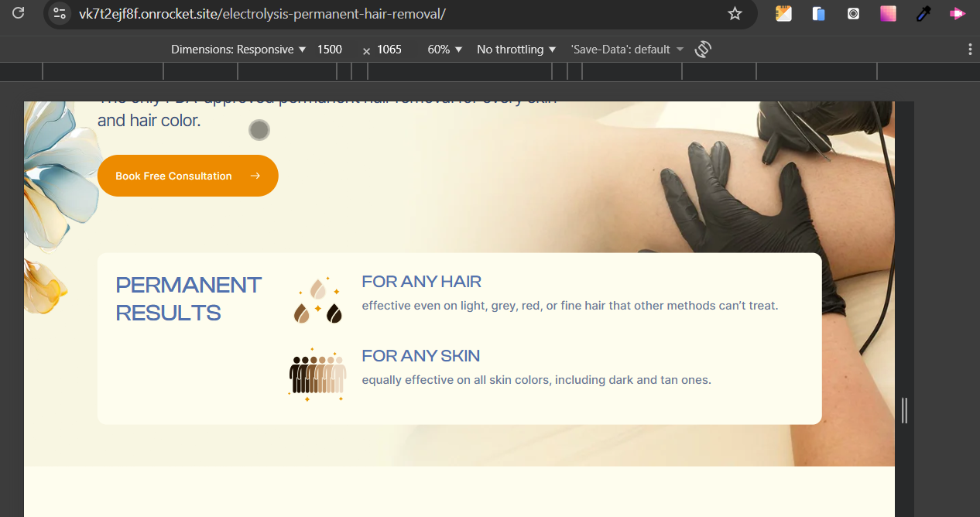This screenshot has height=517, width=980.
Task: Click Book Free Consultation button
Action: pos(188,176)
